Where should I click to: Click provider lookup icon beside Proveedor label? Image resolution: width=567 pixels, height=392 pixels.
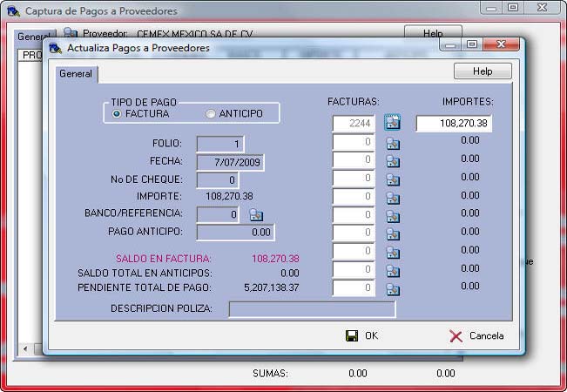[x=71, y=32]
